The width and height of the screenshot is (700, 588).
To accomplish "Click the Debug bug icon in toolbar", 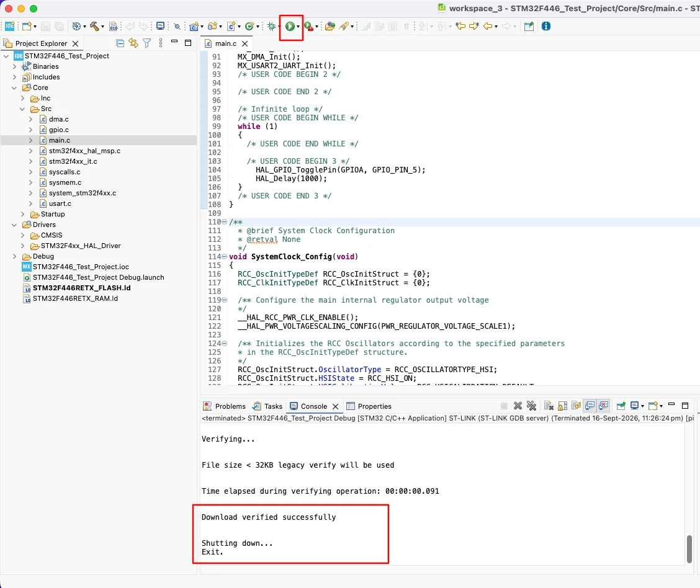I will (271, 26).
